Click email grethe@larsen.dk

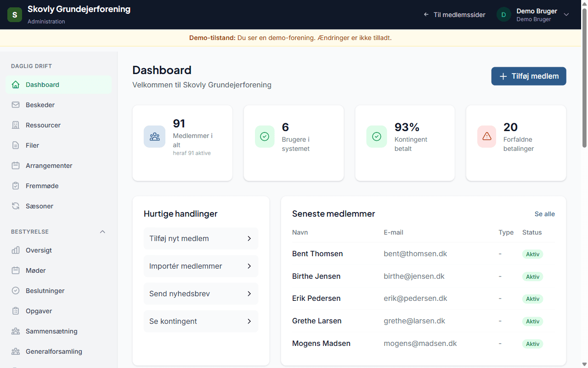pos(414,321)
